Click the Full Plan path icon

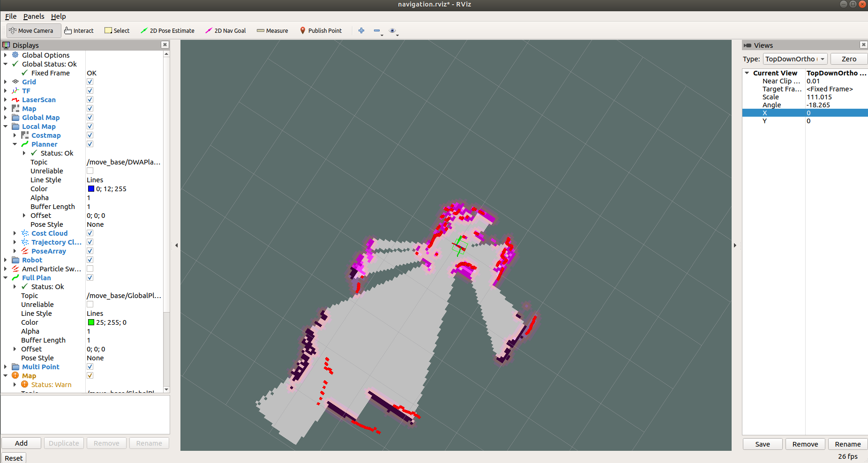click(15, 277)
